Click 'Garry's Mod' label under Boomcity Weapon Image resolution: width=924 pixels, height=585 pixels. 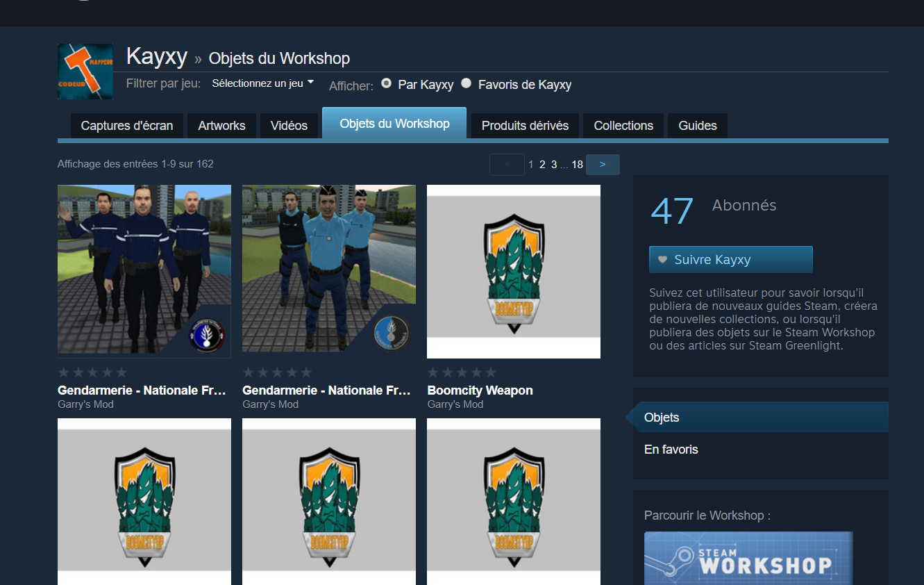point(455,404)
